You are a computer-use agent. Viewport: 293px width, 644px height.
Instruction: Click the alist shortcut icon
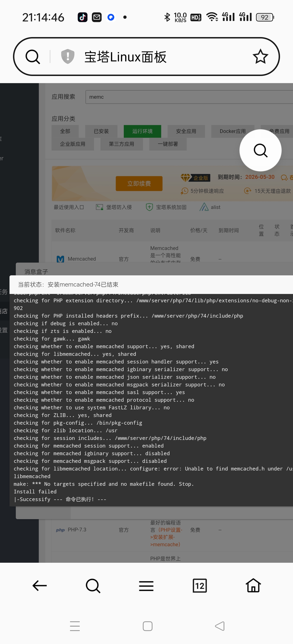click(204, 207)
